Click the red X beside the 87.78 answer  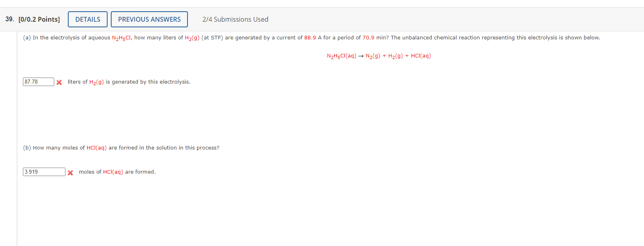point(59,82)
